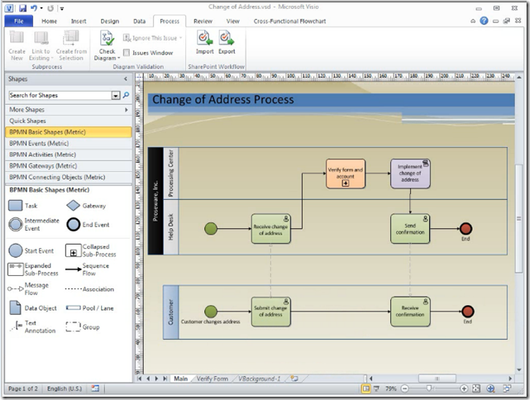This screenshot has width=530, height=400.
Task: Click the zoom slider in status bar
Action: point(429,389)
